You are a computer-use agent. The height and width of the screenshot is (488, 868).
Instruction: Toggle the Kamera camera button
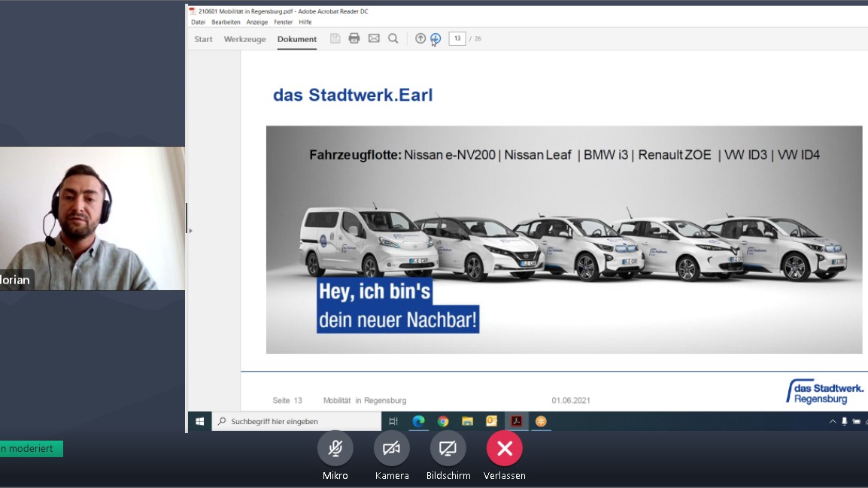point(391,448)
